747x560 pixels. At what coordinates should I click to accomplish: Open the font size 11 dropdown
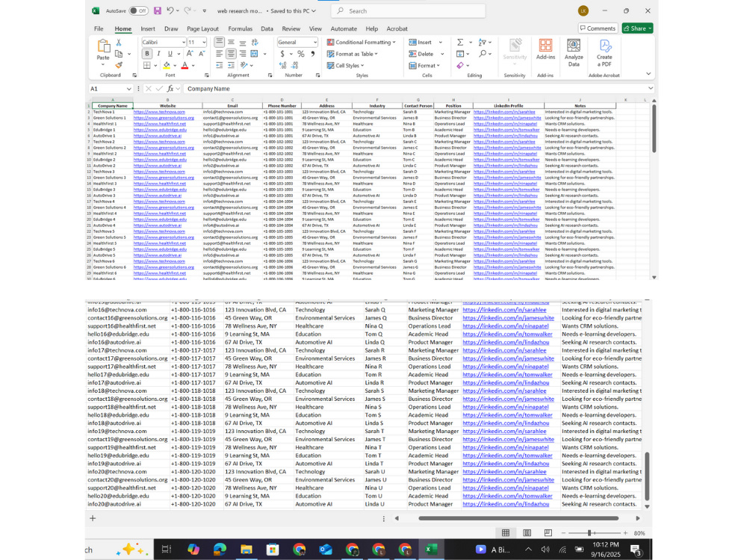(205, 43)
